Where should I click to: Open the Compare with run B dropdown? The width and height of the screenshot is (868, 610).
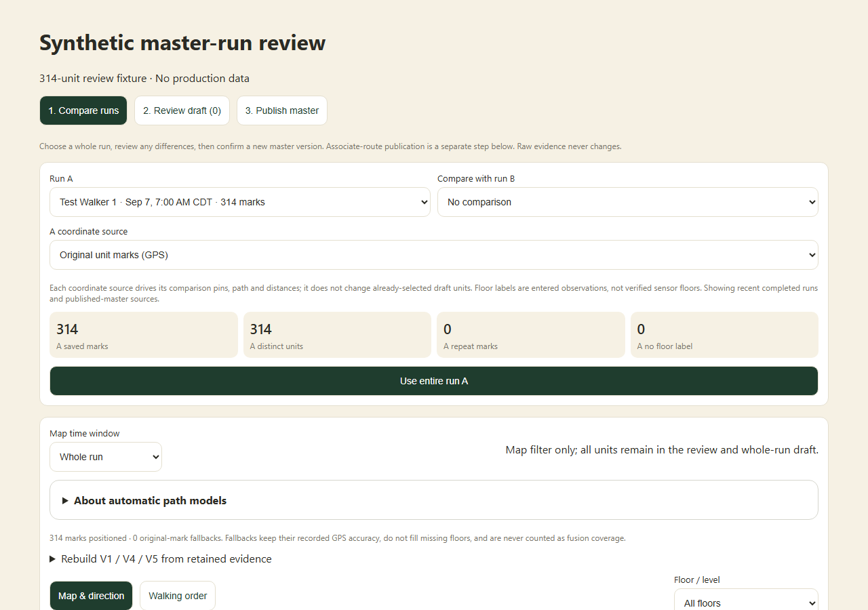tap(628, 202)
